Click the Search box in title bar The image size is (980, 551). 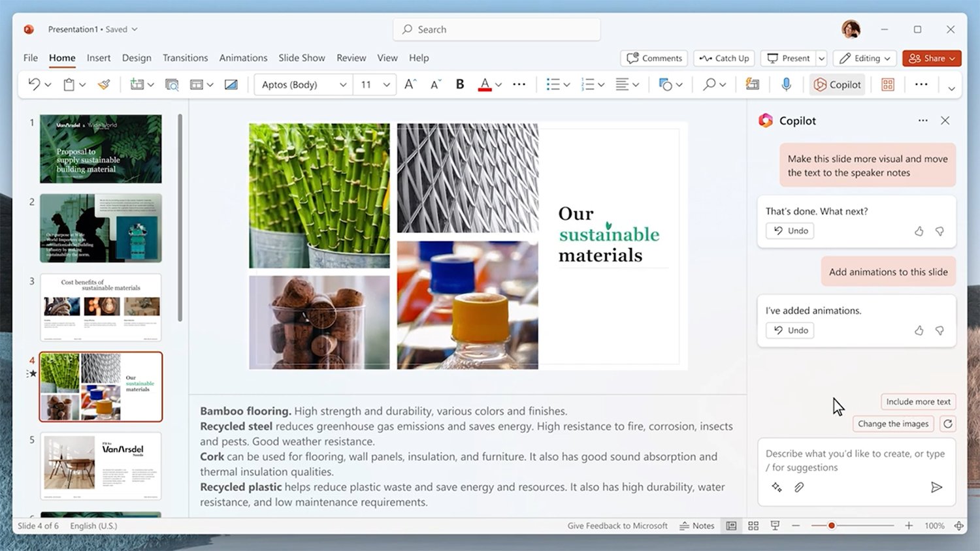pyautogui.click(x=497, y=29)
